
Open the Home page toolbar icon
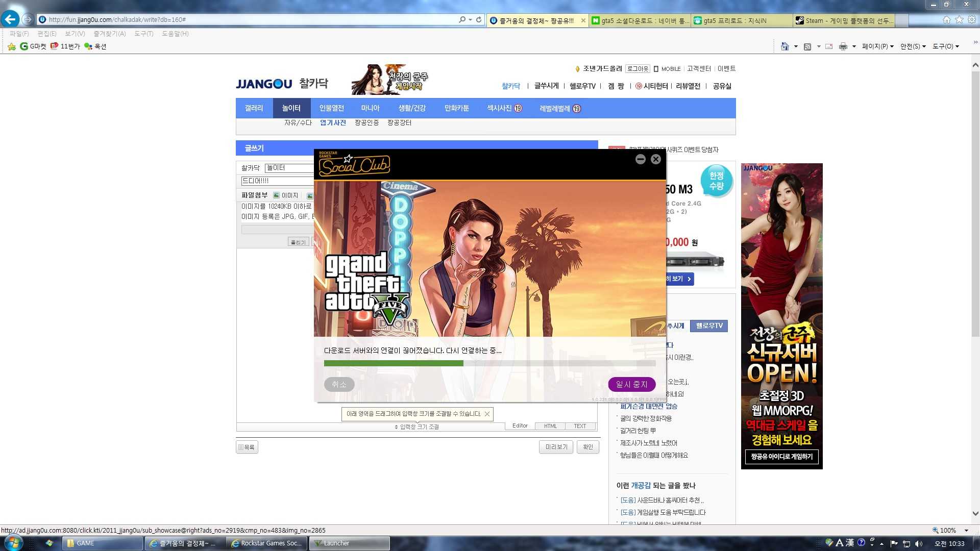pyautogui.click(x=785, y=46)
